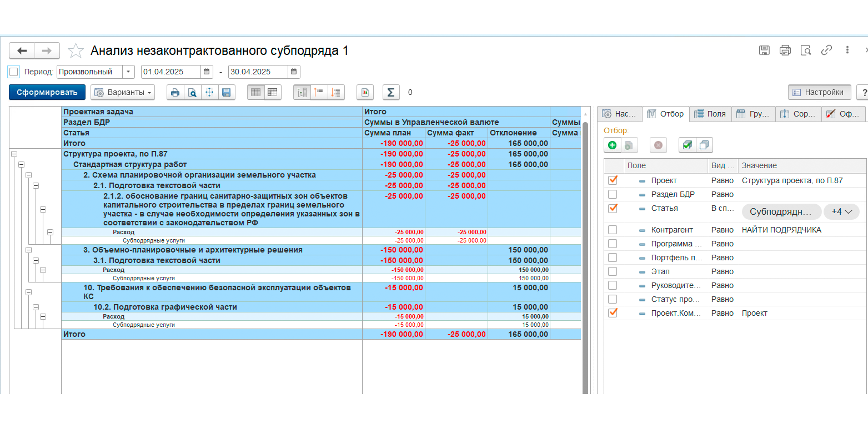Enable the Контрагент filter checkbox
Image resolution: width=868 pixels, height=429 pixels.
click(x=613, y=230)
